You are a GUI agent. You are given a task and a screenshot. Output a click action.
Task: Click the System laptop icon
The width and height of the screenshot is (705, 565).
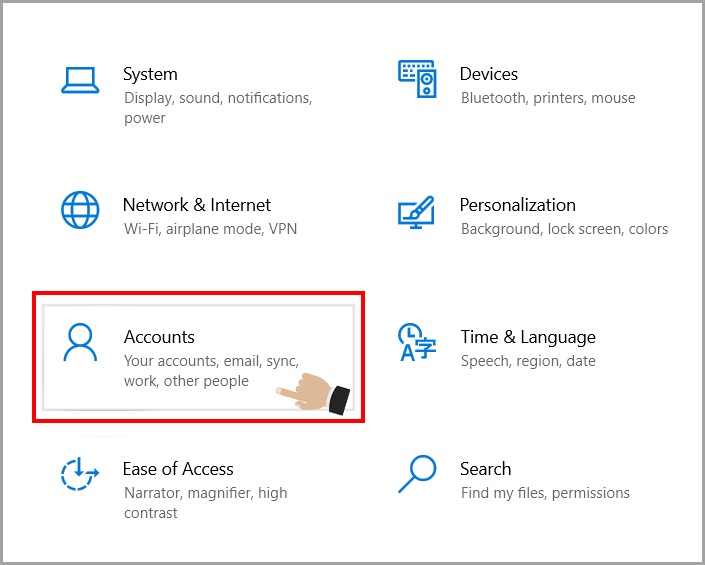click(x=79, y=81)
